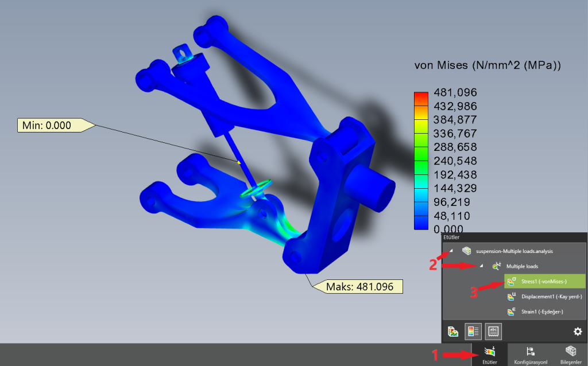Switch to the Konfigürasyonl tab
The image size is (588, 366).
530,355
